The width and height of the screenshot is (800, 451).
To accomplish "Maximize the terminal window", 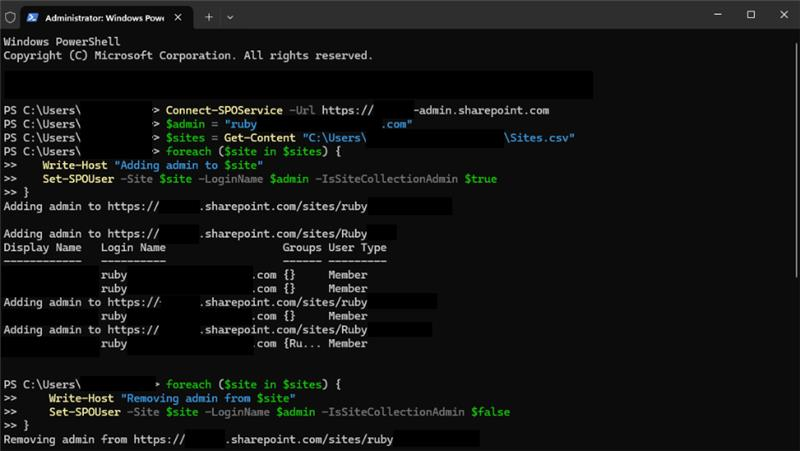I will pyautogui.click(x=751, y=15).
